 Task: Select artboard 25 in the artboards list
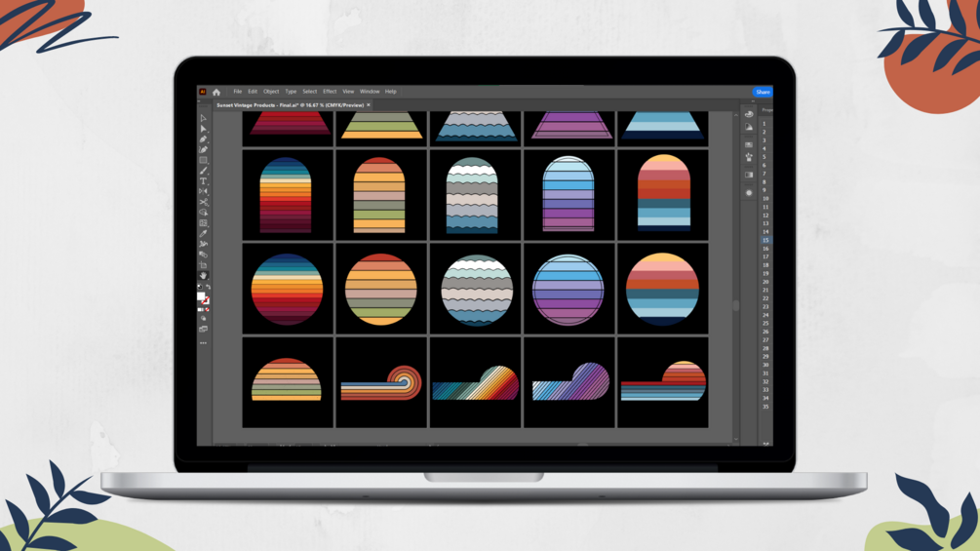click(765, 323)
